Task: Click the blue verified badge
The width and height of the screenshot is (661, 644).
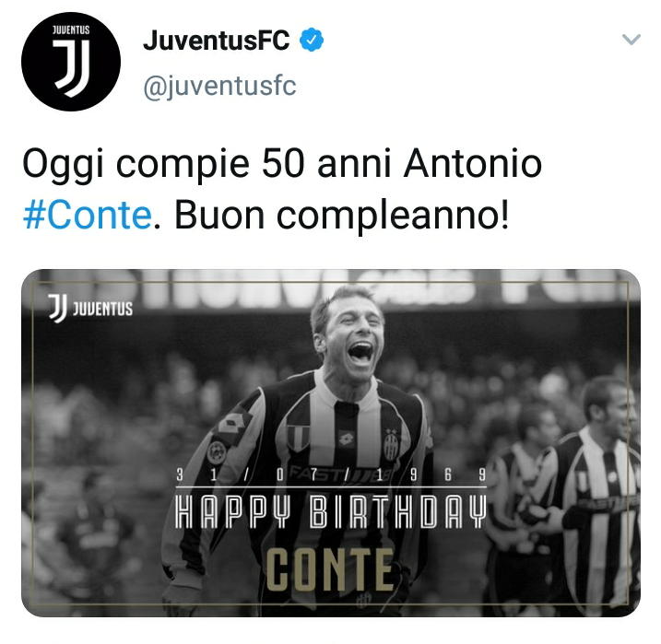Action: click(311, 40)
